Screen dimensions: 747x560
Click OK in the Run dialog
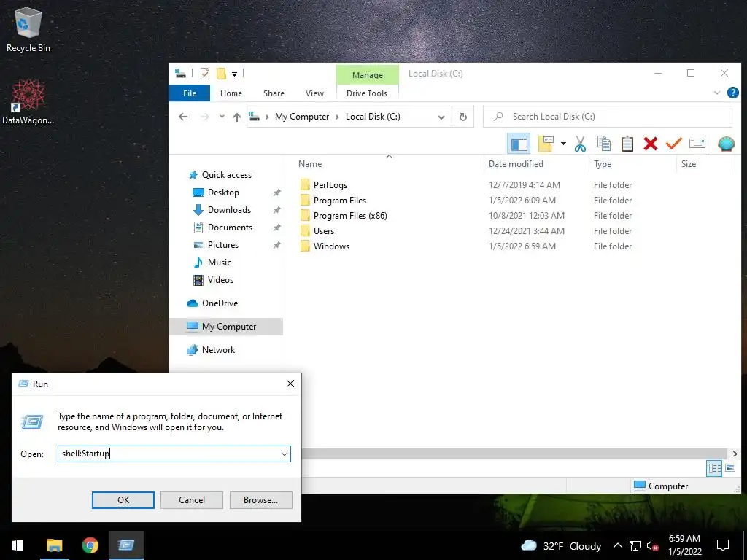click(123, 500)
